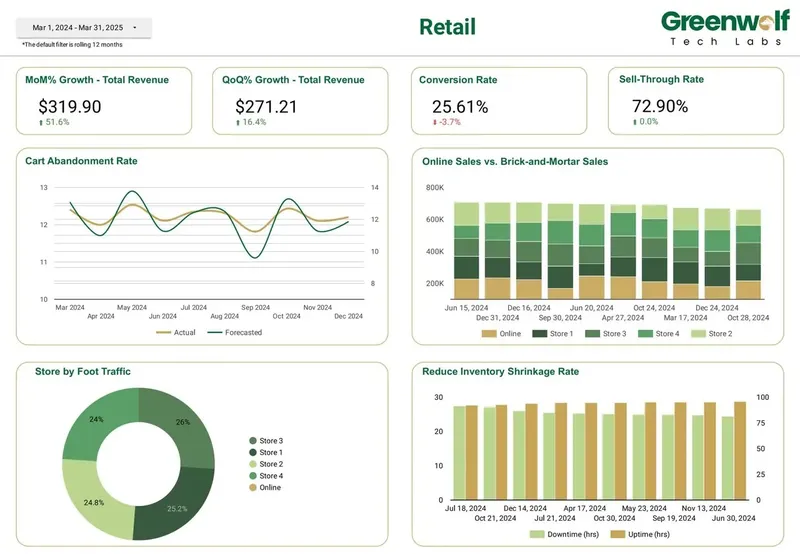The width and height of the screenshot is (800, 554).
Task: Select the QoQ% Growth value $271.21
Action: (x=266, y=107)
